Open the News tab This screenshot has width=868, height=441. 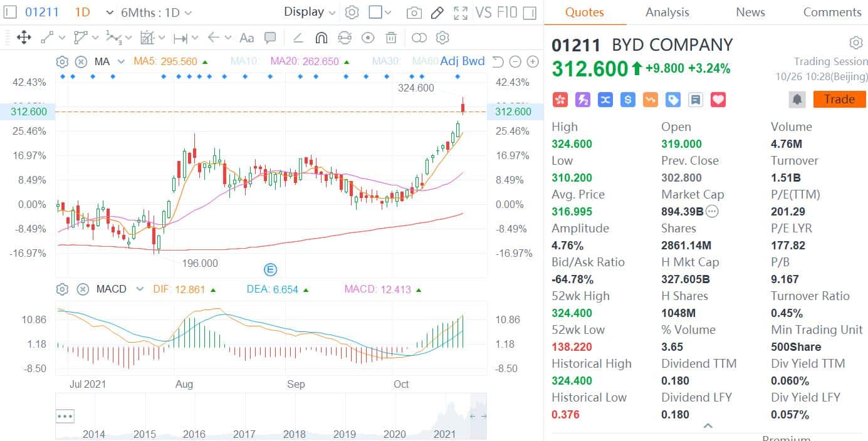tap(750, 12)
